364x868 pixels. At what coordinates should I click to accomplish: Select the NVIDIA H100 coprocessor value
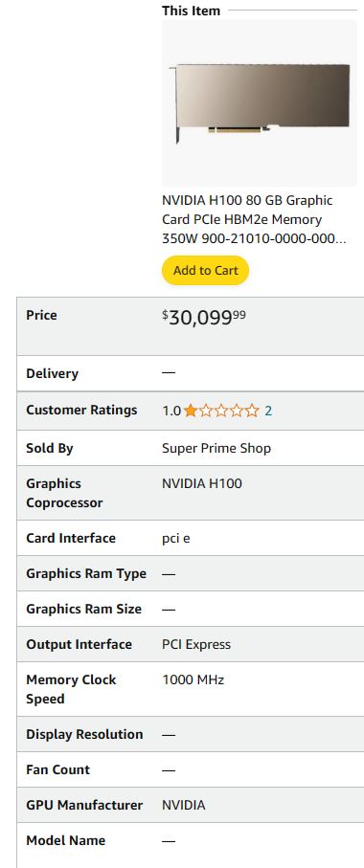point(202,483)
